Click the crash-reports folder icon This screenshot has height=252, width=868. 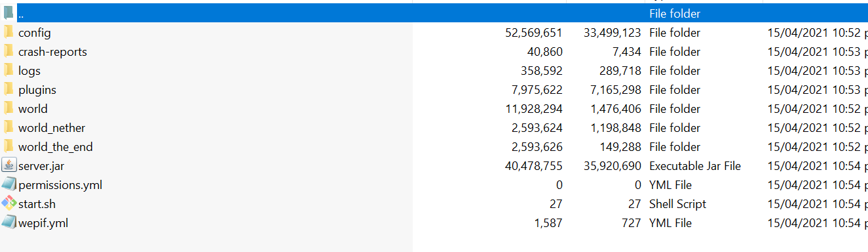point(9,51)
